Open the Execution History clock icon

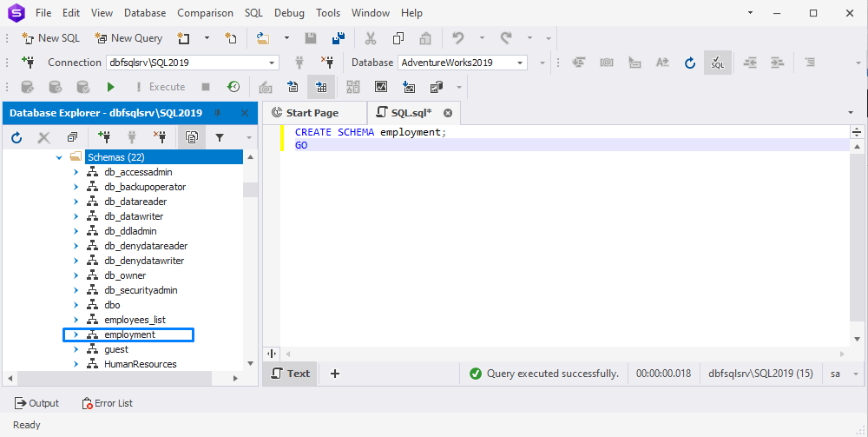[x=233, y=87]
